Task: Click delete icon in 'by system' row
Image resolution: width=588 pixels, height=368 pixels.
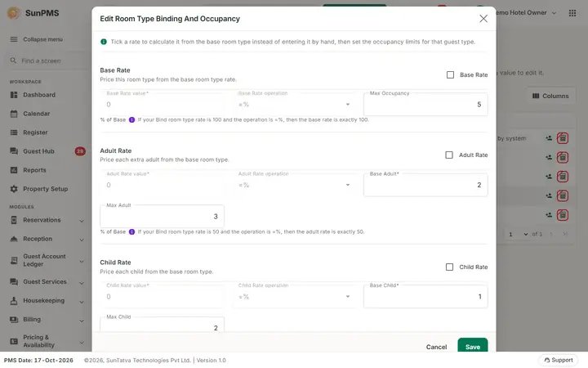Action: tap(562, 138)
